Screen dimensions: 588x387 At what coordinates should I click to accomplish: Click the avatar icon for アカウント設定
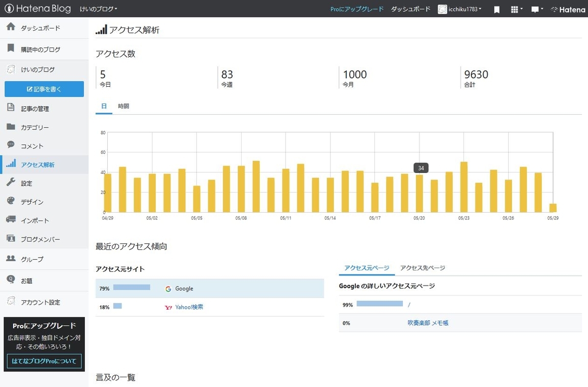coord(11,301)
